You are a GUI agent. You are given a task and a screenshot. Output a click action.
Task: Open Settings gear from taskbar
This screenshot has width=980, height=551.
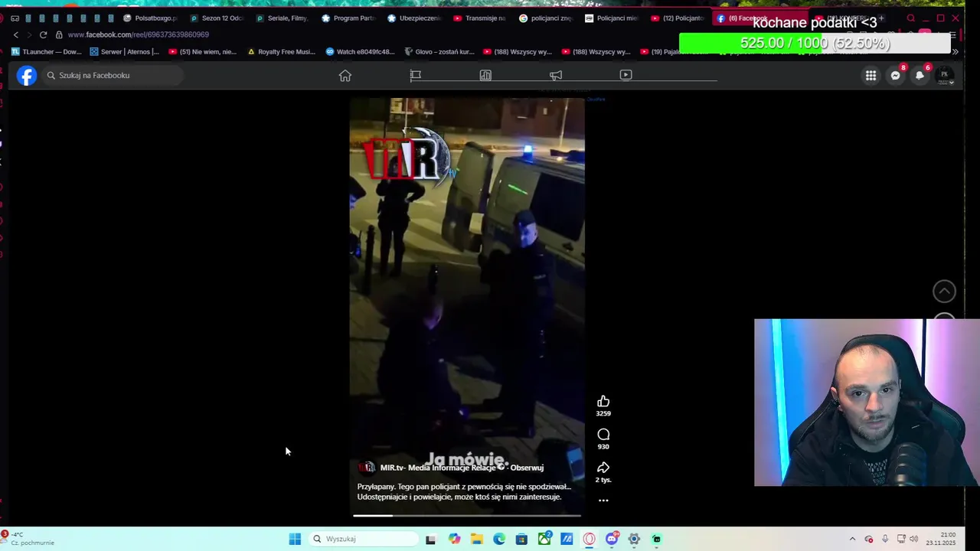tap(634, 539)
